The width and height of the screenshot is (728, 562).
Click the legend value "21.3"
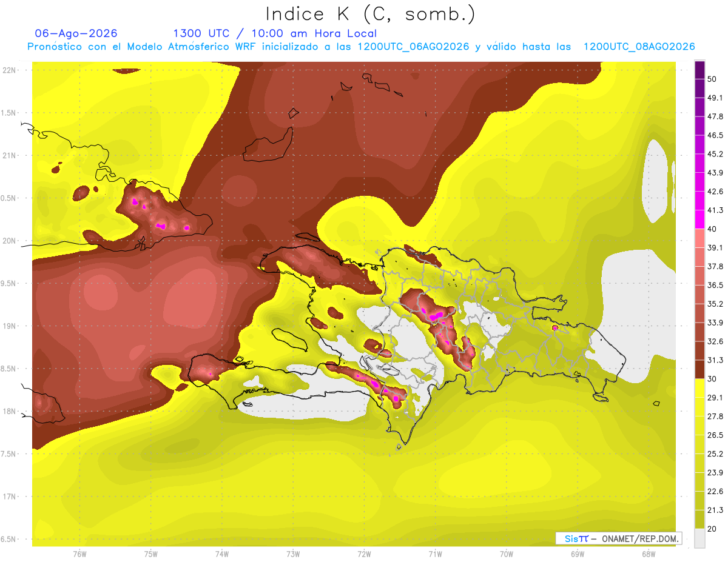pos(715,510)
